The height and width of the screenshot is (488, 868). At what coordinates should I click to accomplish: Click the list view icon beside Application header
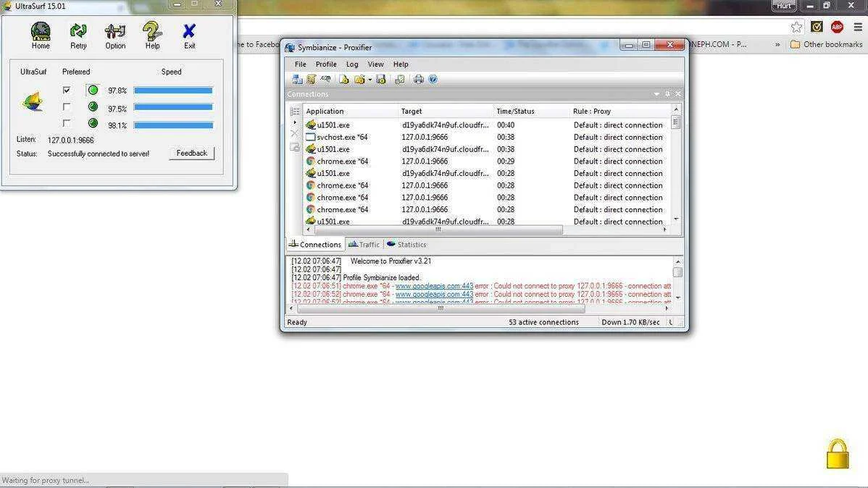(x=295, y=112)
